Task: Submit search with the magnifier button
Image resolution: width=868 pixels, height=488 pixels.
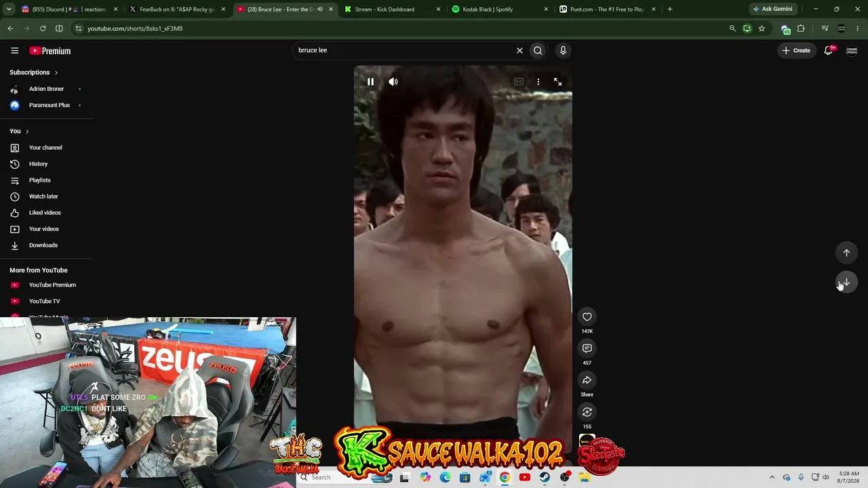Action: (x=538, y=50)
